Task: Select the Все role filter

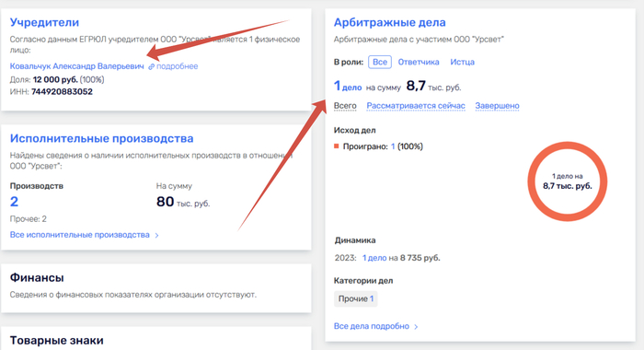Action: (x=379, y=62)
